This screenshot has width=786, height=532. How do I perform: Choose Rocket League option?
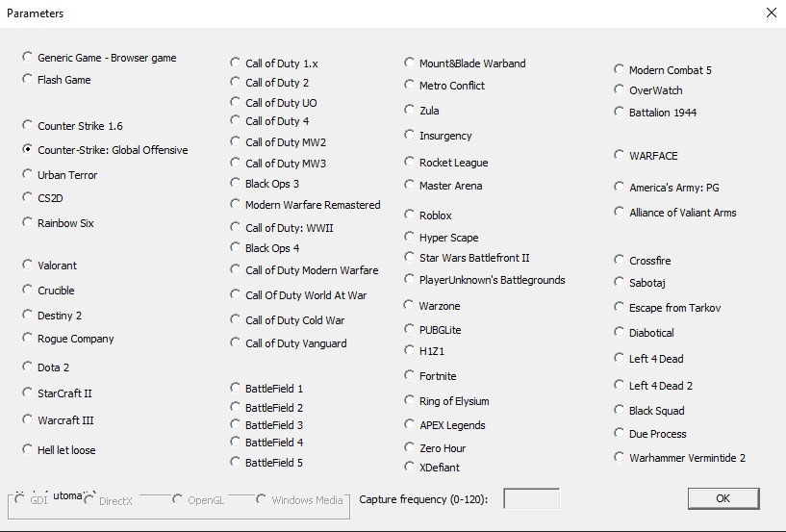(410, 162)
